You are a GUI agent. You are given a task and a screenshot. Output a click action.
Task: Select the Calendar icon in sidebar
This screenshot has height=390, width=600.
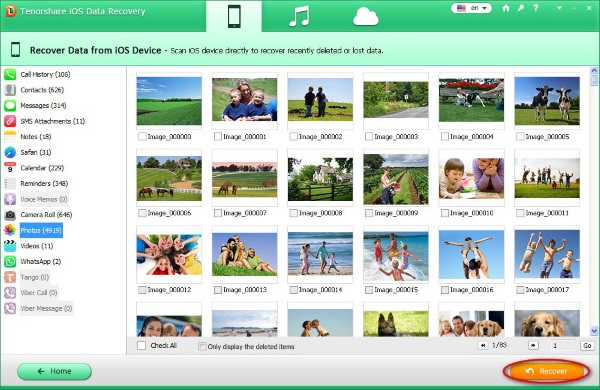coord(10,168)
